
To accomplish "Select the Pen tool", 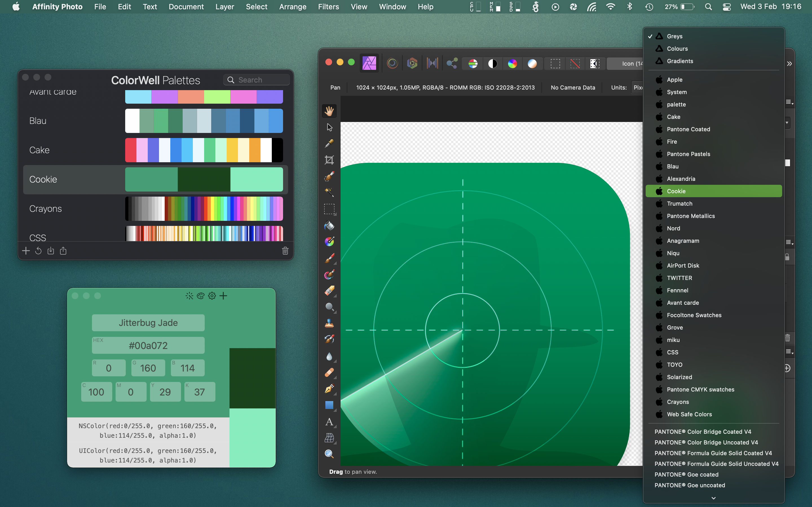I will tap(329, 389).
